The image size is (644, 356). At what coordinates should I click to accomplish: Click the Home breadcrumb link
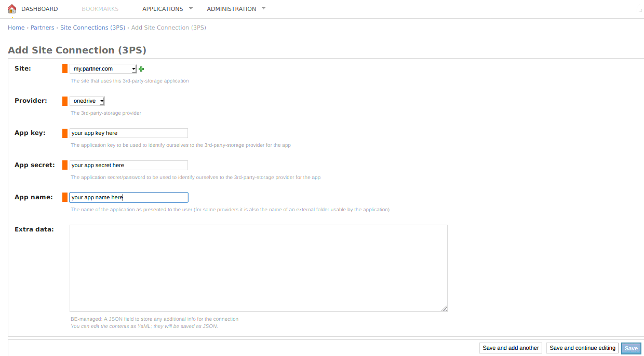(x=16, y=28)
